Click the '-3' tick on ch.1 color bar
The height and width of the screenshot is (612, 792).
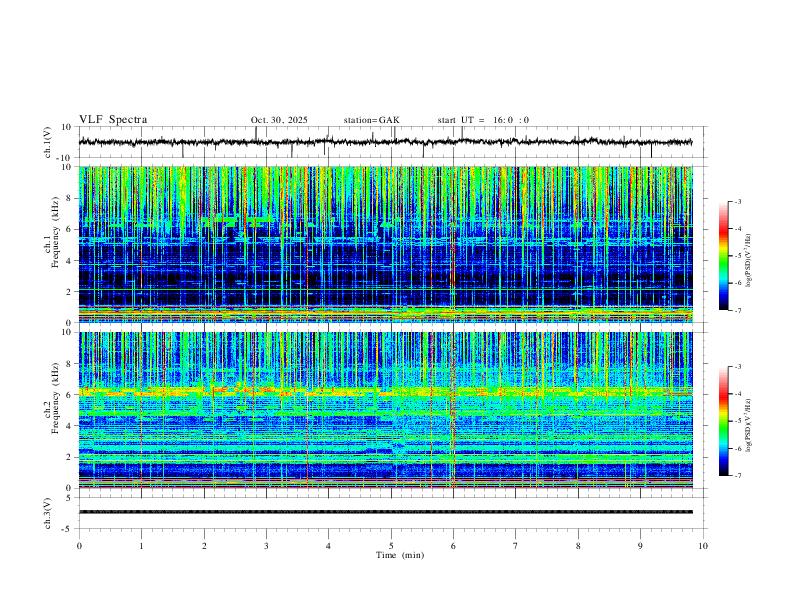[737, 201]
